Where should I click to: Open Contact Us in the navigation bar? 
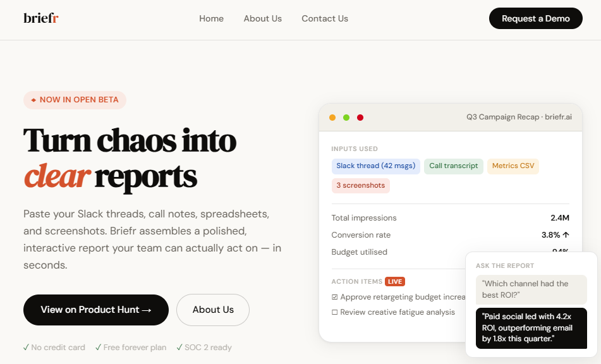click(325, 18)
